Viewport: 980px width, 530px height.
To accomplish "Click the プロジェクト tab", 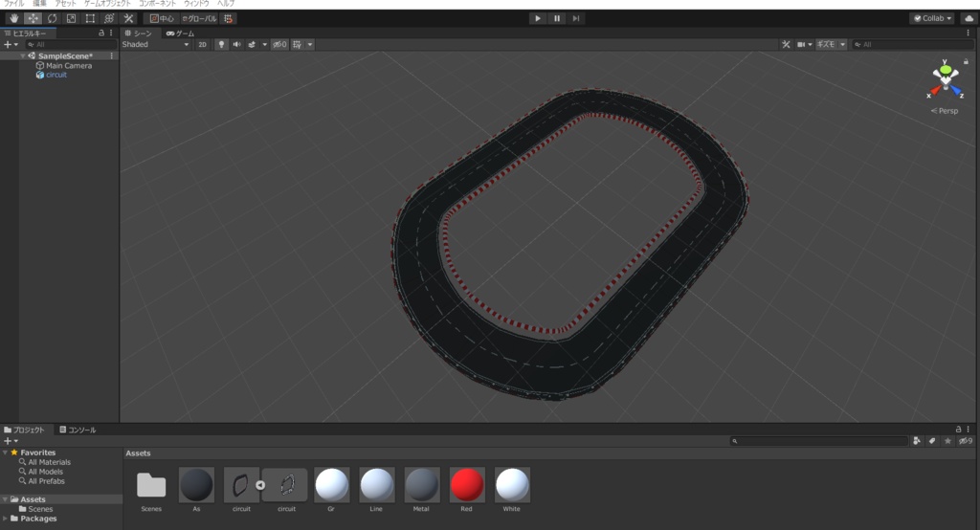I will pyautogui.click(x=24, y=430).
